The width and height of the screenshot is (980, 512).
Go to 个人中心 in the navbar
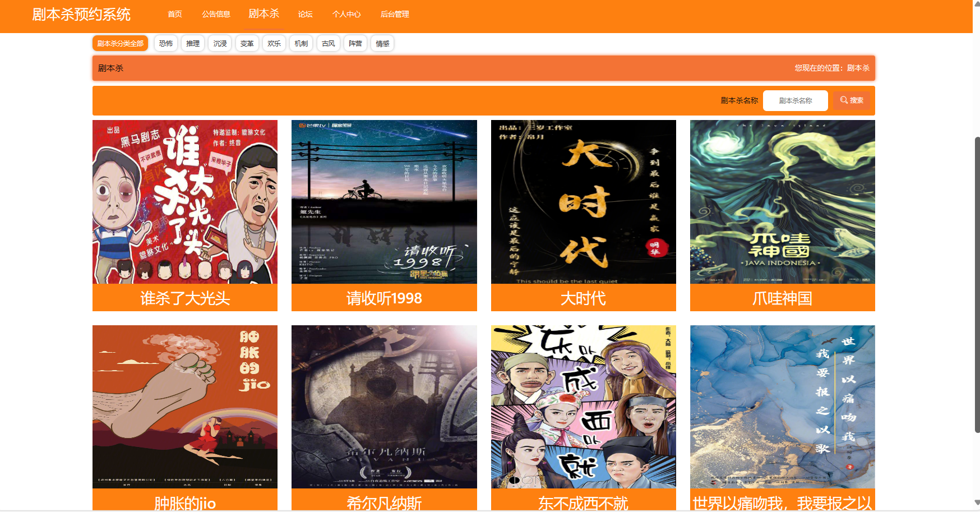click(x=346, y=14)
